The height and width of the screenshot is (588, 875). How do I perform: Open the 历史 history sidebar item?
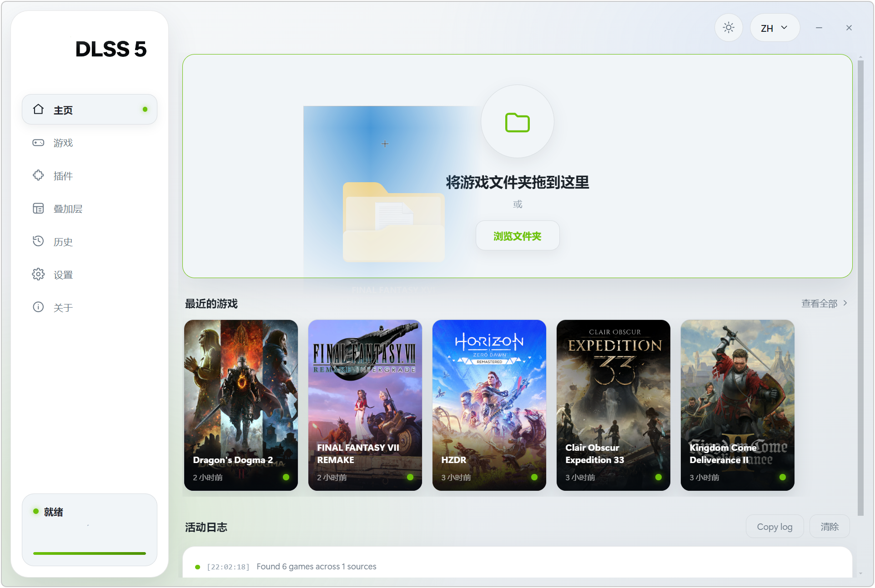90,242
